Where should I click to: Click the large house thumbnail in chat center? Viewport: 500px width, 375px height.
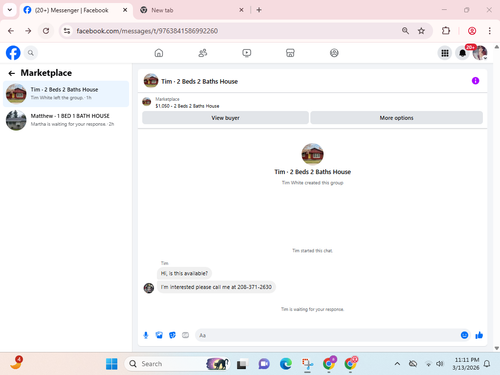point(312,154)
